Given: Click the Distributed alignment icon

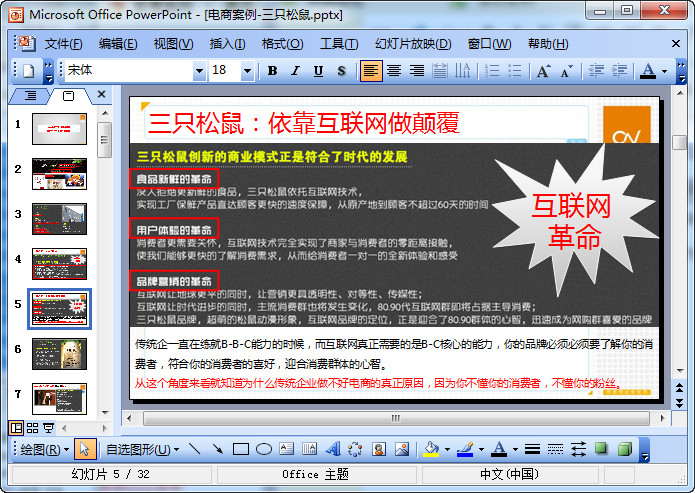Looking at the screenshot, I should pos(440,71).
